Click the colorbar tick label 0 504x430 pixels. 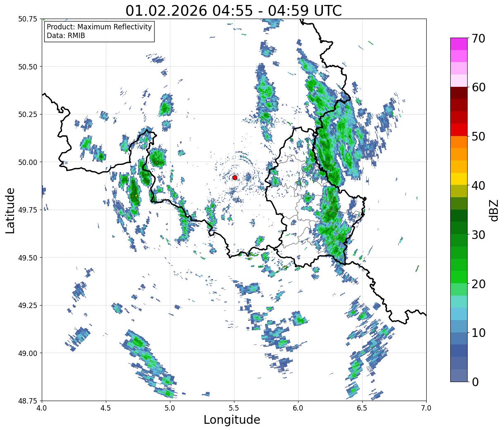point(475,382)
